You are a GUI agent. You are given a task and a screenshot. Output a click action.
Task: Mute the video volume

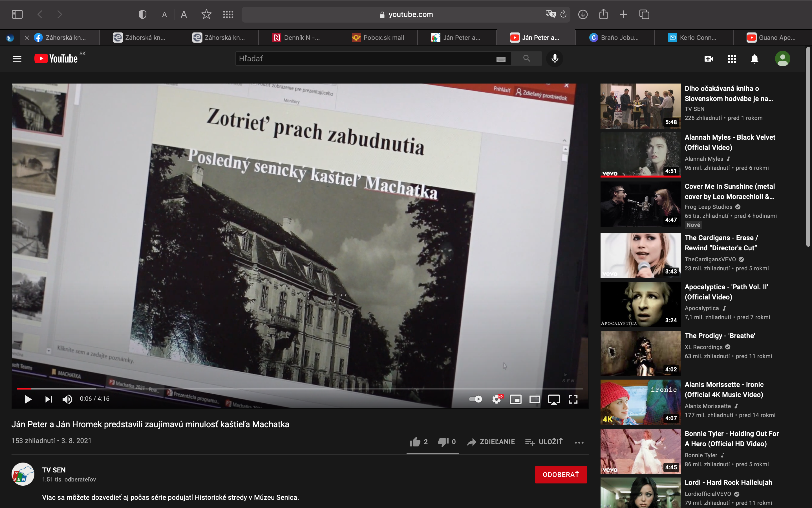(67, 399)
